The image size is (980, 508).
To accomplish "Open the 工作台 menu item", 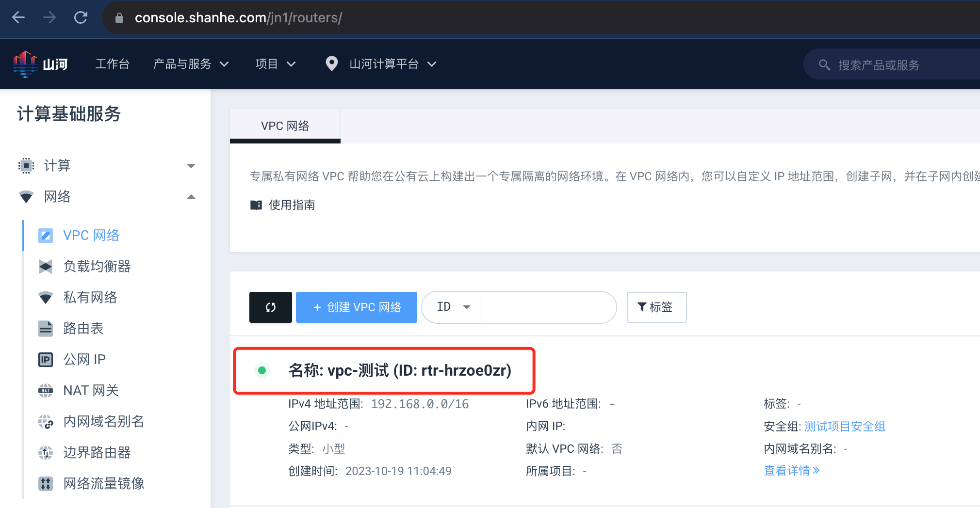I will pos(113,64).
